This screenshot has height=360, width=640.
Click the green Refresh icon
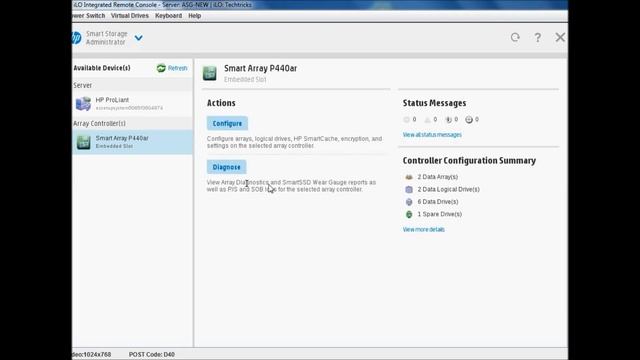tap(161, 68)
